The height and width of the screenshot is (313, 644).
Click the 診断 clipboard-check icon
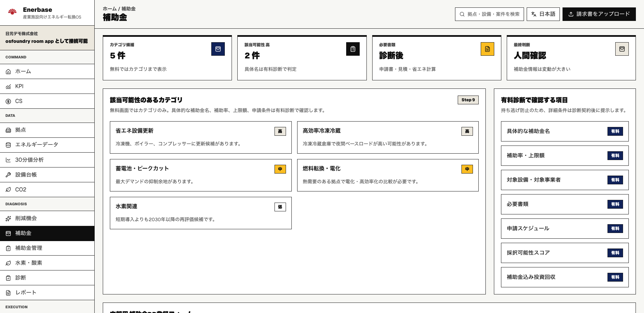(x=8, y=278)
